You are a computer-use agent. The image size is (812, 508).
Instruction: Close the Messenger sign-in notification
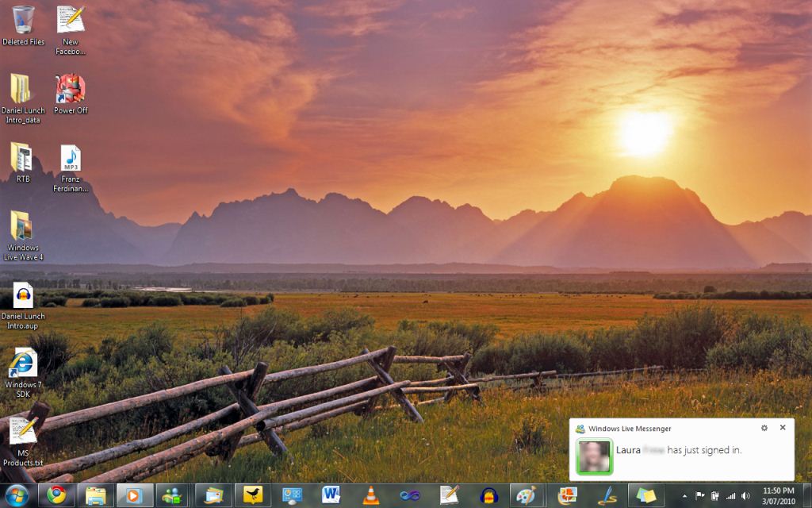point(783,427)
